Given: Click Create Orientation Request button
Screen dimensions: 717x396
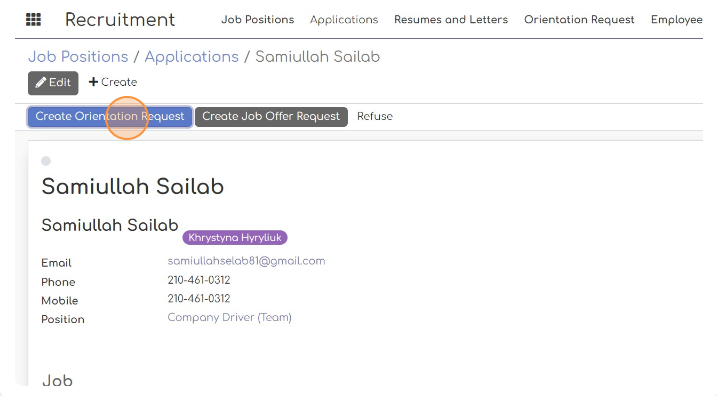Looking at the screenshot, I should (x=110, y=117).
